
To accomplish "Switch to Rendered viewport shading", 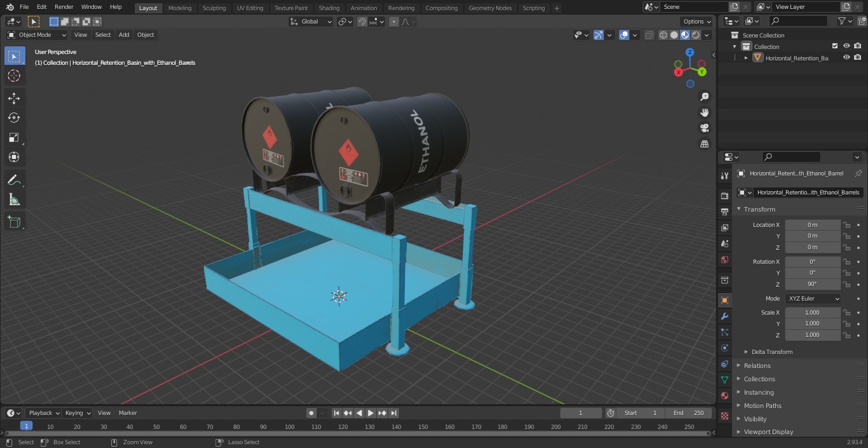I will [x=696, y=35].
